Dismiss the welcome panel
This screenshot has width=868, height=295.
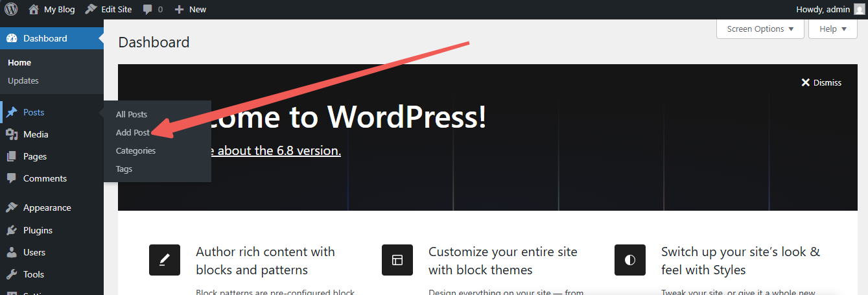(x=821, y=82)
